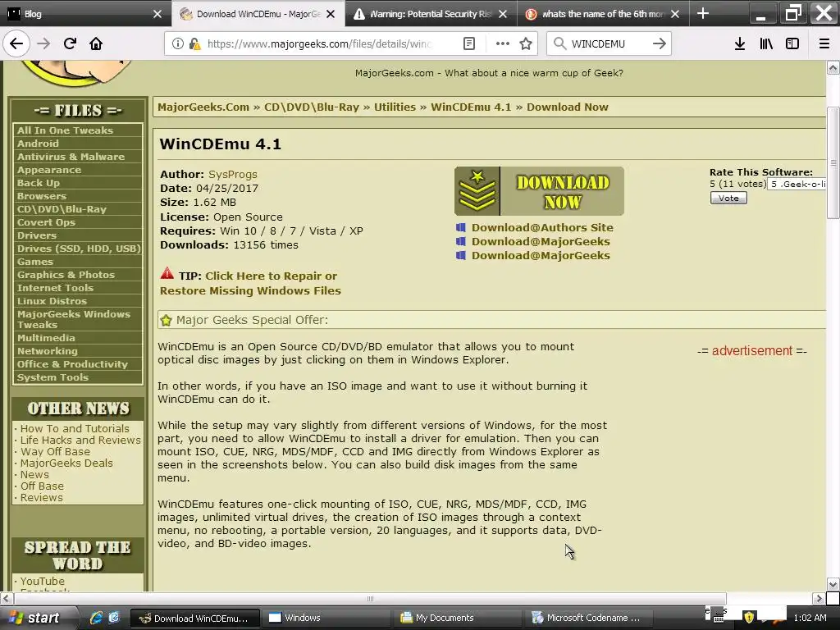Viewport: 840px width, 630px height.
Task: Click the MajorGeeks logo image
Action: [x=75, y=73]
